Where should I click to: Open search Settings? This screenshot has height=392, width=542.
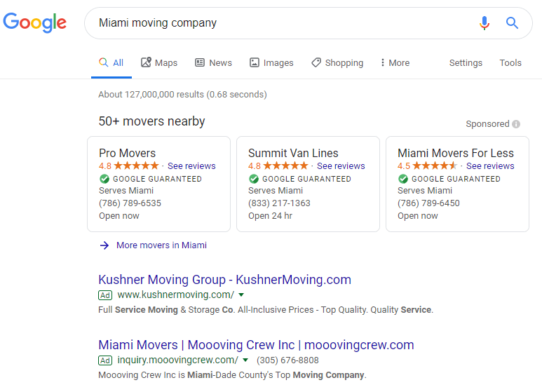466,63
